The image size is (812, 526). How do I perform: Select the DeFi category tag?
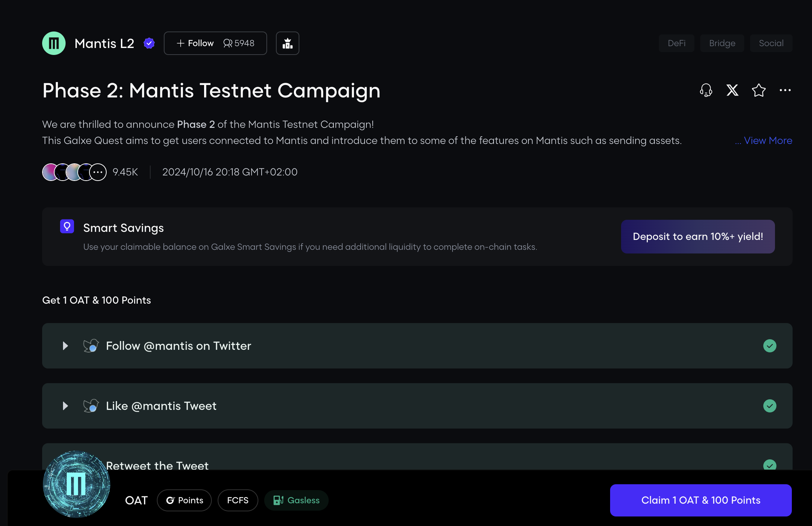coord(676,43)
